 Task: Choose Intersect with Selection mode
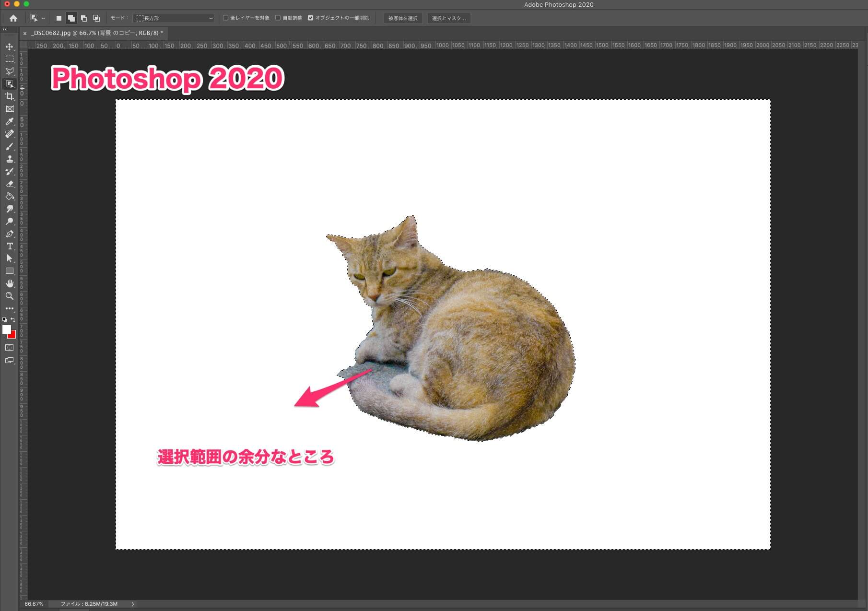tap(96, 18)
